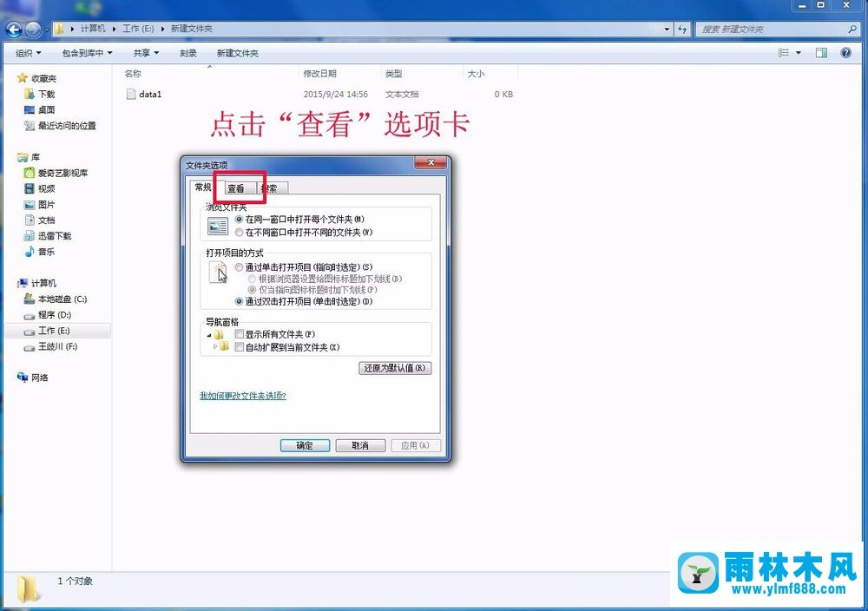Screen dimensions: 868x611
Task: Enable auto expand to current folder
Action: point(240,347)
